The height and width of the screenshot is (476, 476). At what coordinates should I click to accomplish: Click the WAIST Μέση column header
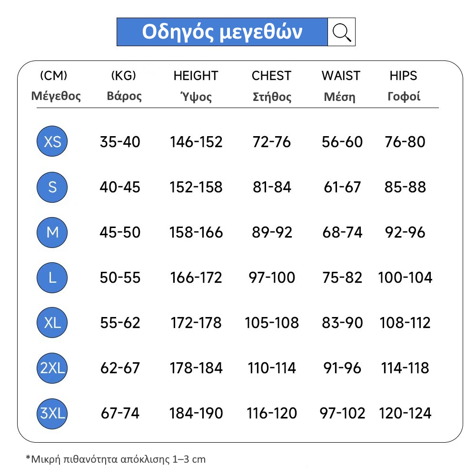click(341, 86)
